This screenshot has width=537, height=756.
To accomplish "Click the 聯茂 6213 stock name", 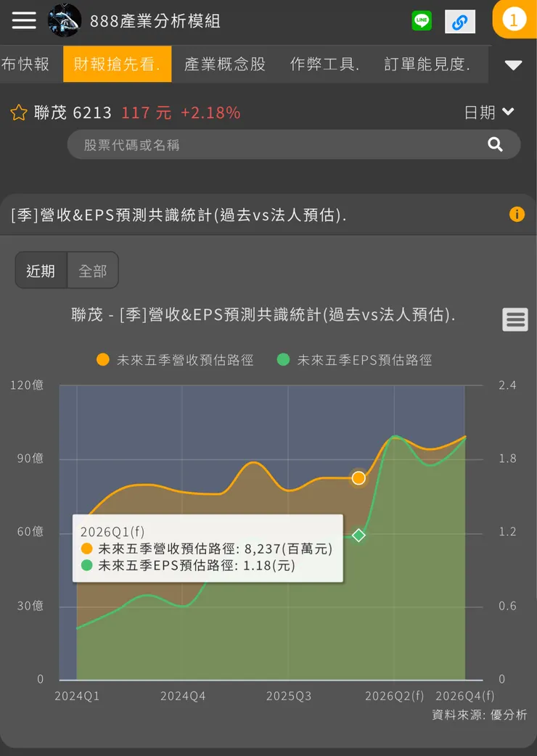I will [x=73, y=113].
